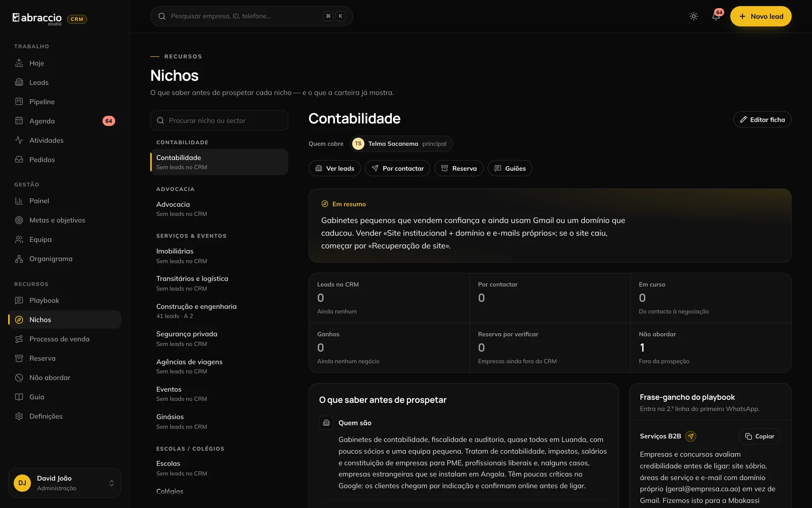Click the Painel chart icon
Screen dimensions: 812x508
pyautogui.click(x=19, y=201)
